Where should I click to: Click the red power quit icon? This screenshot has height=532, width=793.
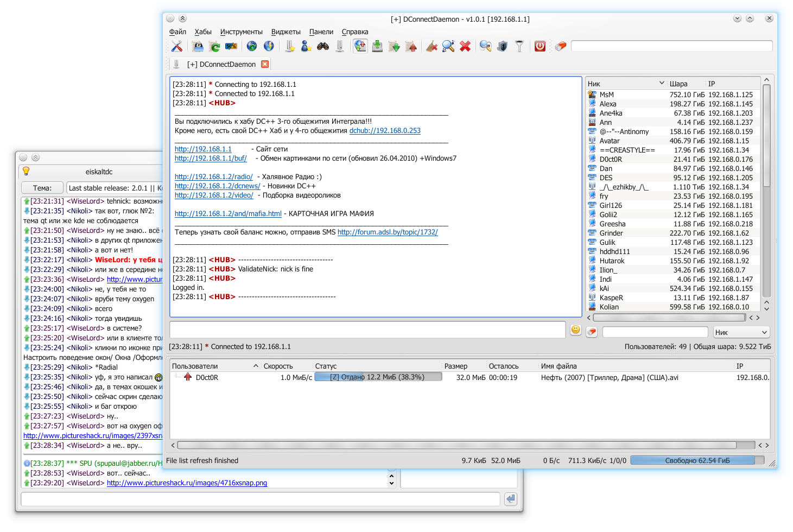[x=540, y=47]
